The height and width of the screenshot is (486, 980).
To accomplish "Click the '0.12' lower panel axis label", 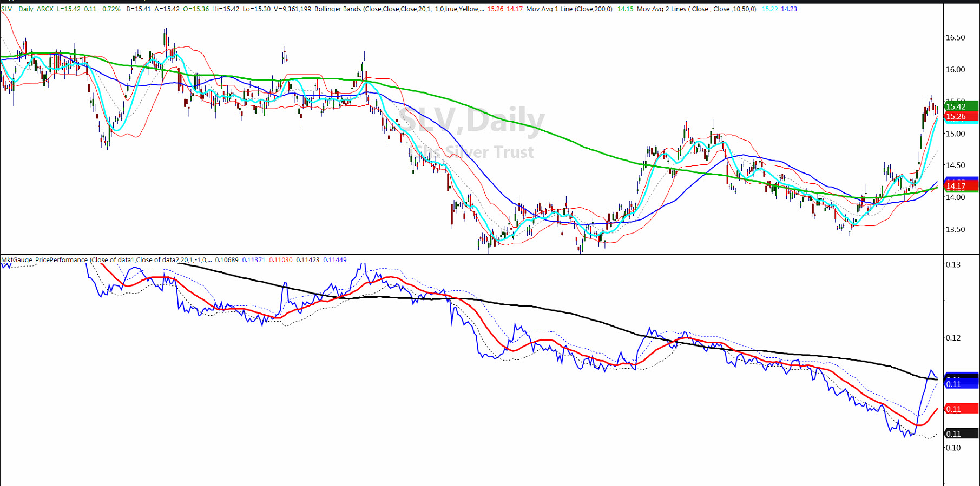I will point(953,338).
